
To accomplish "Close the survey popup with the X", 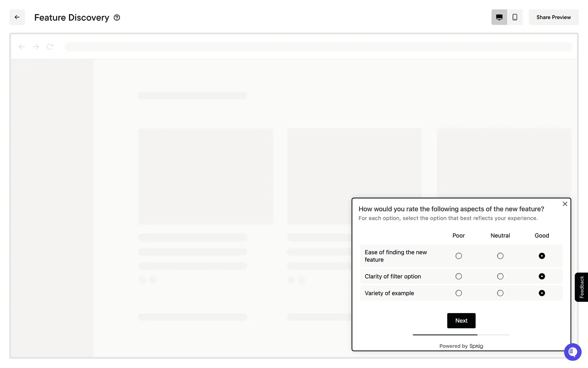I will (565, 204).
